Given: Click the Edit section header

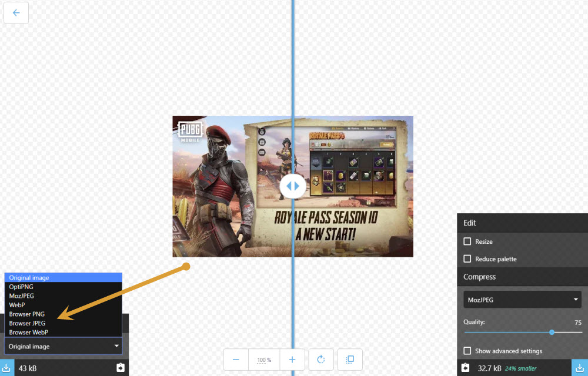Looking at the screenshot, I should pos(522,223).
